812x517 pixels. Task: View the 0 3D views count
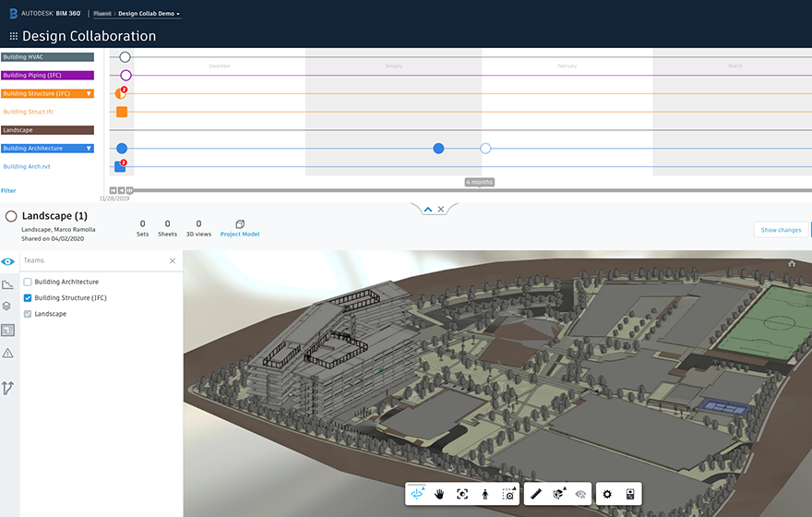pos(199,228)
